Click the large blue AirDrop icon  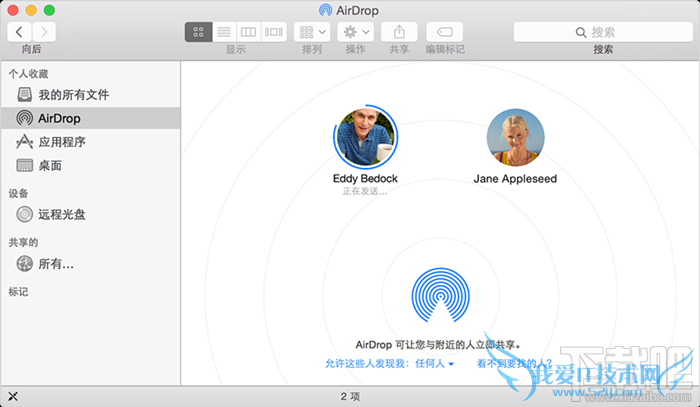pos(441,295)
